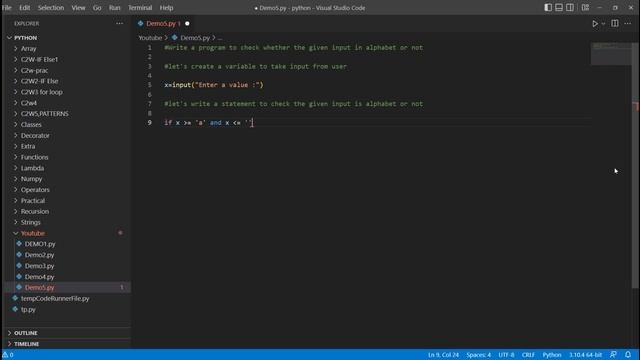Screen dimensions: 640x360
Task: Open Customize Layout icon in title bar
Action: pyautogui.click(x=585, y=8)
